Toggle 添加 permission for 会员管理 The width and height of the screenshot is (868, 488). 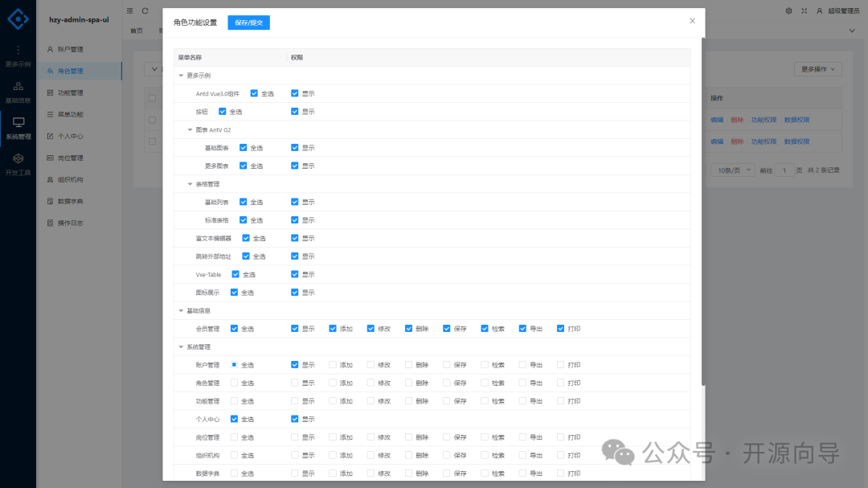tap(333, 329)
